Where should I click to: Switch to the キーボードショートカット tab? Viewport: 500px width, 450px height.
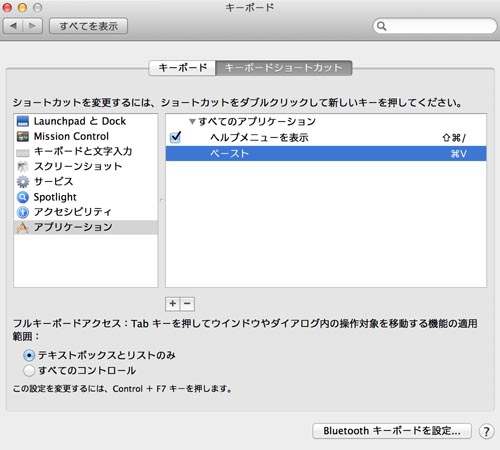(x=284, y=68)
